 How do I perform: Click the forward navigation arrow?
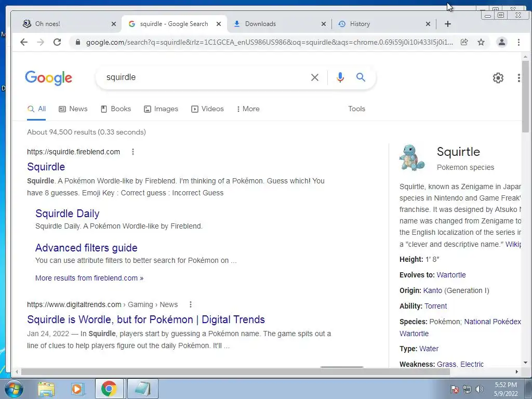point(41,42)
